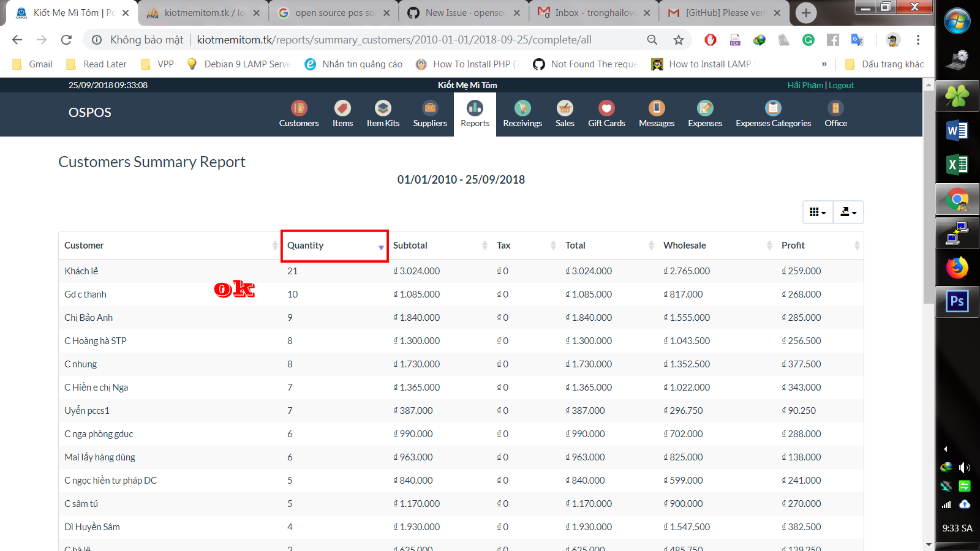Click the Quantity column header
This screenshot has height=551, width=980.
point(334,246)
